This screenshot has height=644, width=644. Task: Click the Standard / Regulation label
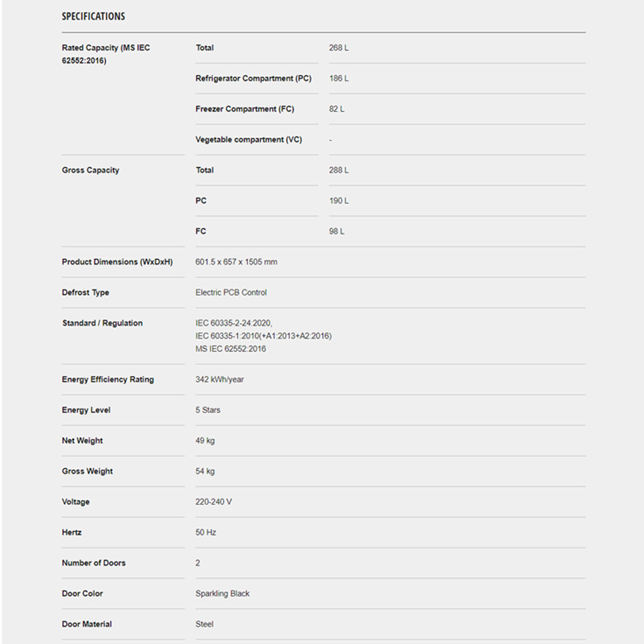pyautogui.click(x=102, y=323)
